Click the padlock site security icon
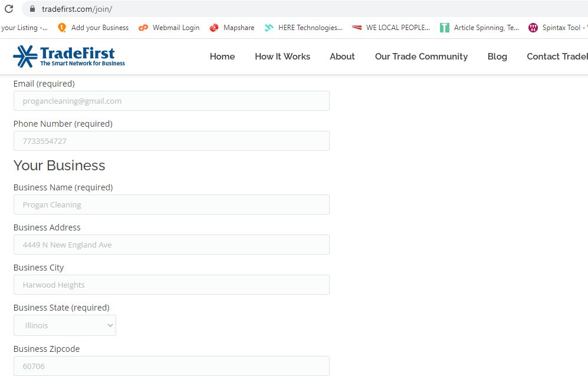This screenshot has width=588, height=376. 32,9
